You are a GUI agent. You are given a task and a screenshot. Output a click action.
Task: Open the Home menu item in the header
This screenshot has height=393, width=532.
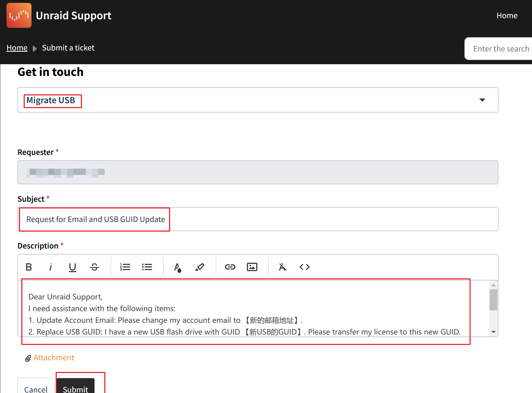507,16
